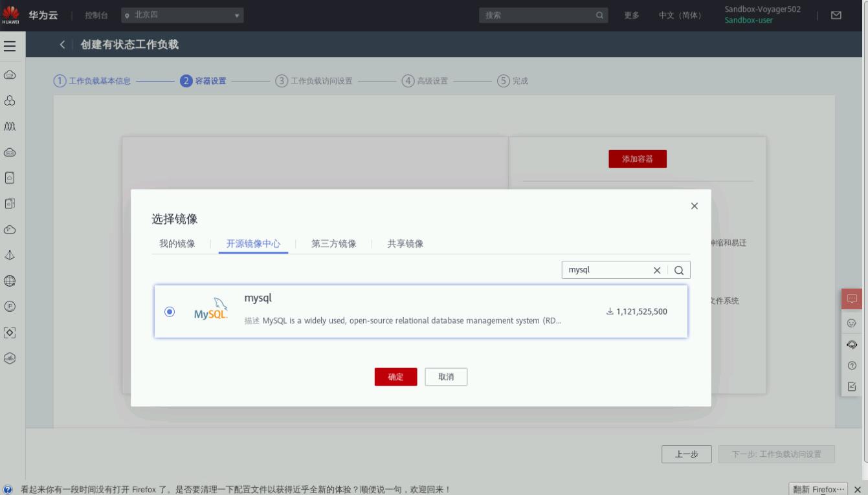Image resolution: width=868 pixels, height=495 pixels.
Task: Run image search with magnifier icon
Action: tap(678, 270)
